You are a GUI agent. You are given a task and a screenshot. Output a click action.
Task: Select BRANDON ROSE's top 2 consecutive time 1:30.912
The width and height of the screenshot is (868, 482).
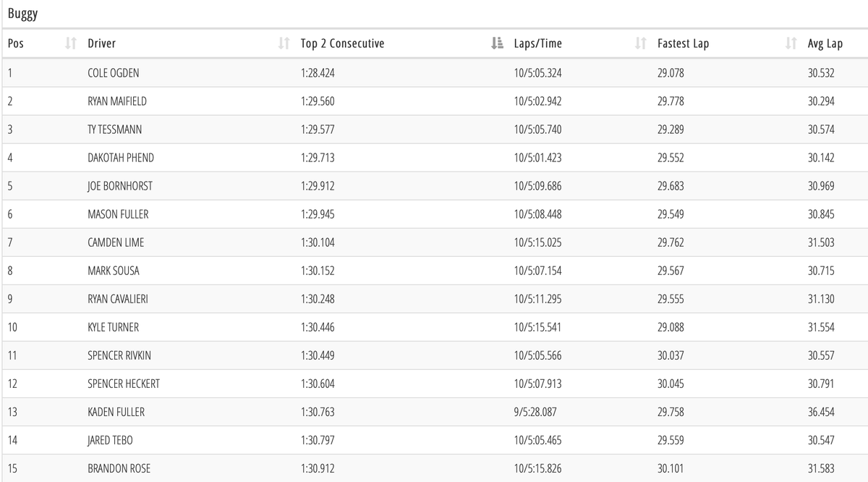click(318, 468)
